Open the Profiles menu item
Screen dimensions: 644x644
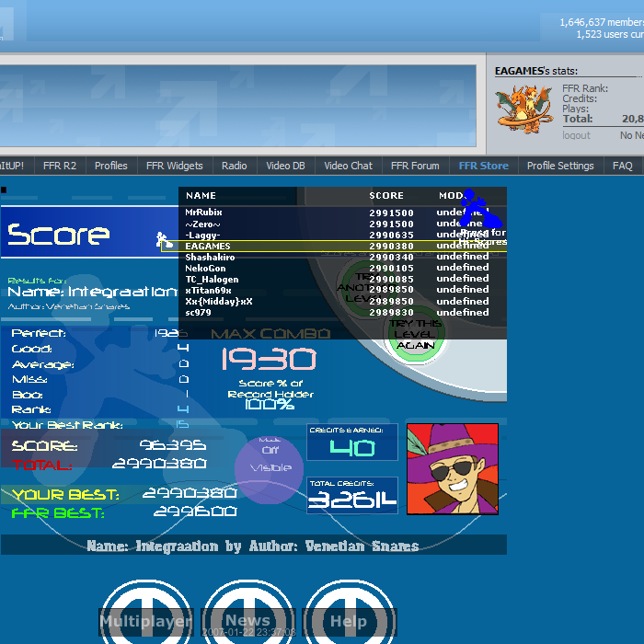(x=111, y=166)
